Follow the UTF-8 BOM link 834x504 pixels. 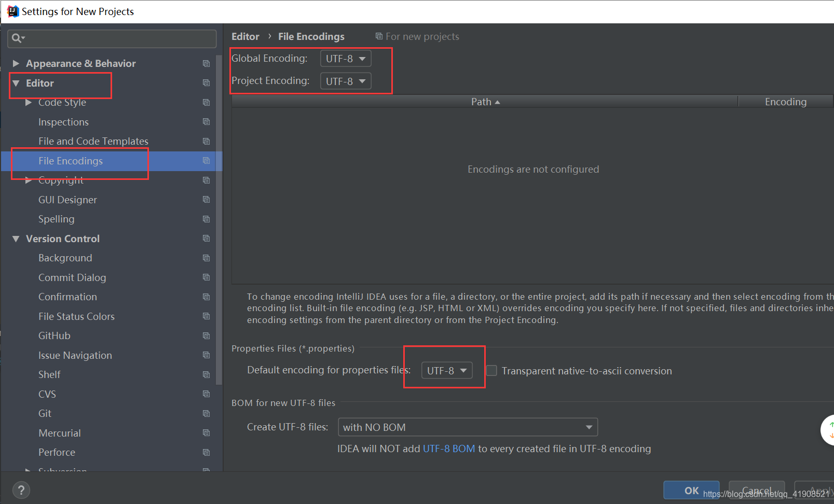coord(449,449)
